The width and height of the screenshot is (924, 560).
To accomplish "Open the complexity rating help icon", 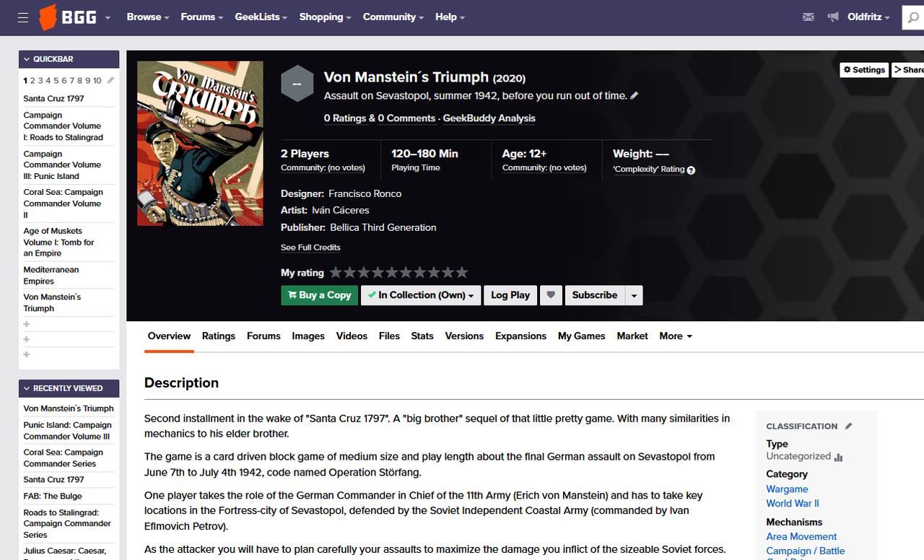I will pyautogui.click(x=691, y=170).
